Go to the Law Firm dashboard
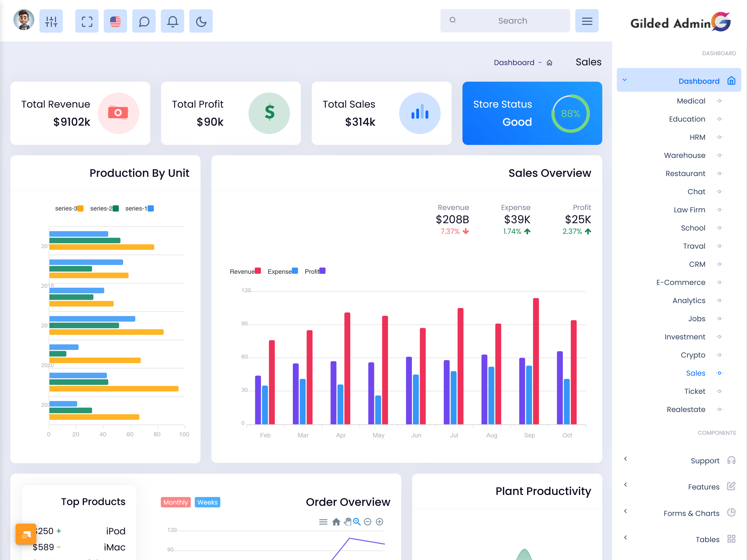This screenshot has height=560, width=747. pos(689,210)
